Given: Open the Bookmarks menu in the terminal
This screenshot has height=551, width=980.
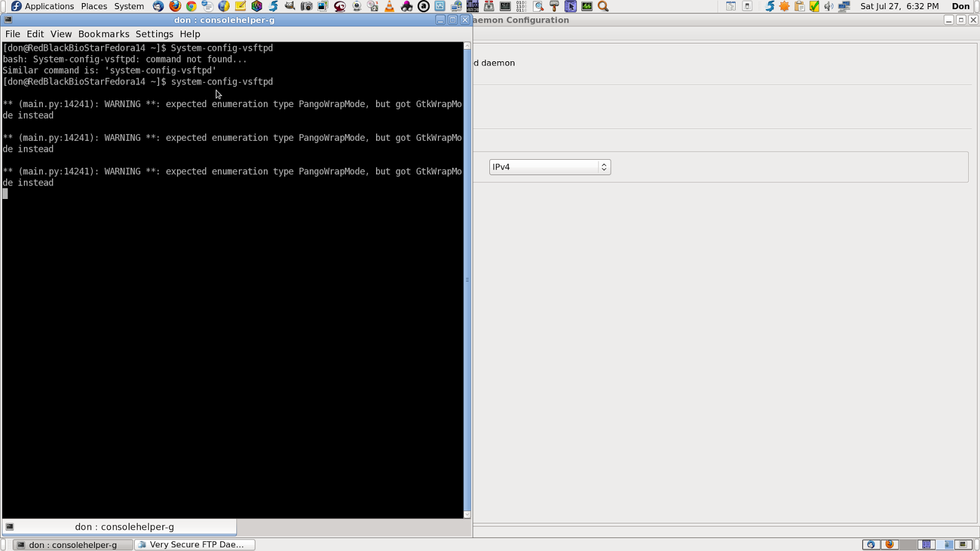Looking at the screenshot, I should pos(104,34).
